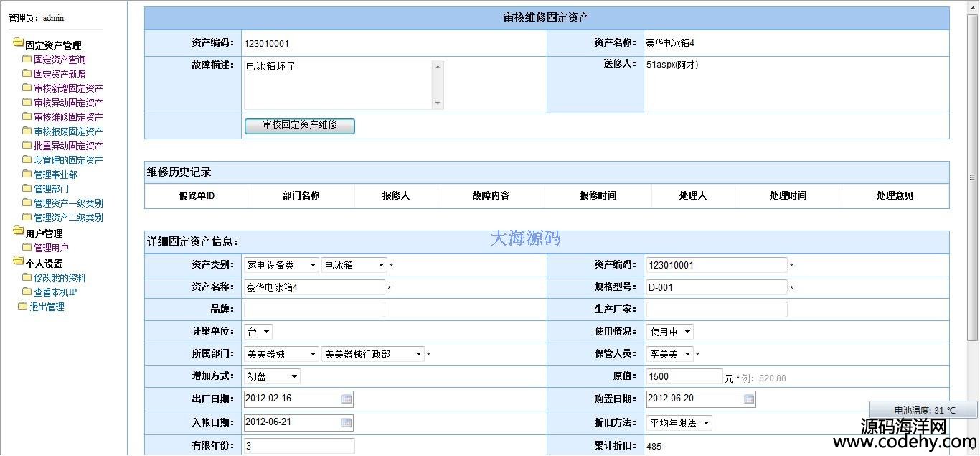This screenshot has width=980, height=456.
Task: Open the calendar picker for 入帐日期
Action: (x=347, y=422)
